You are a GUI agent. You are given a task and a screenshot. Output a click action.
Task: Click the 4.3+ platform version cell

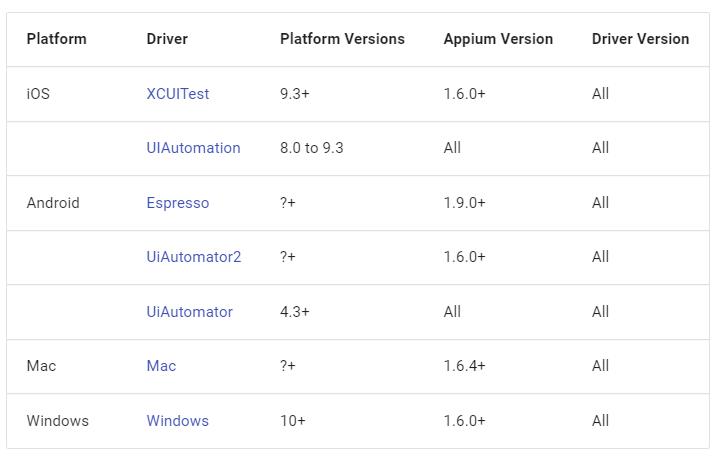(295, 312)
